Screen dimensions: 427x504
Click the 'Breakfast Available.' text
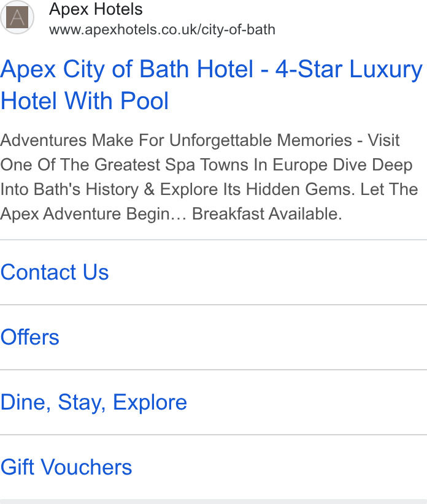267,214
